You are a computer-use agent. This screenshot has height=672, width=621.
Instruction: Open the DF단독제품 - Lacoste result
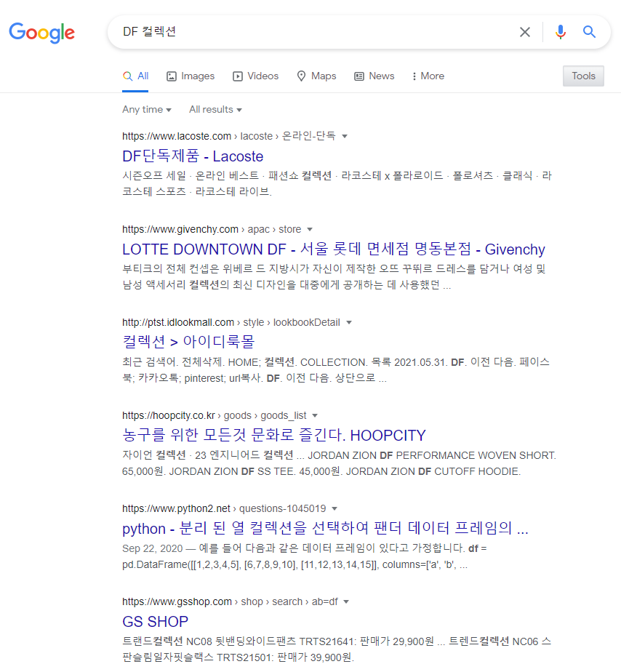click(x=193, y=156)
